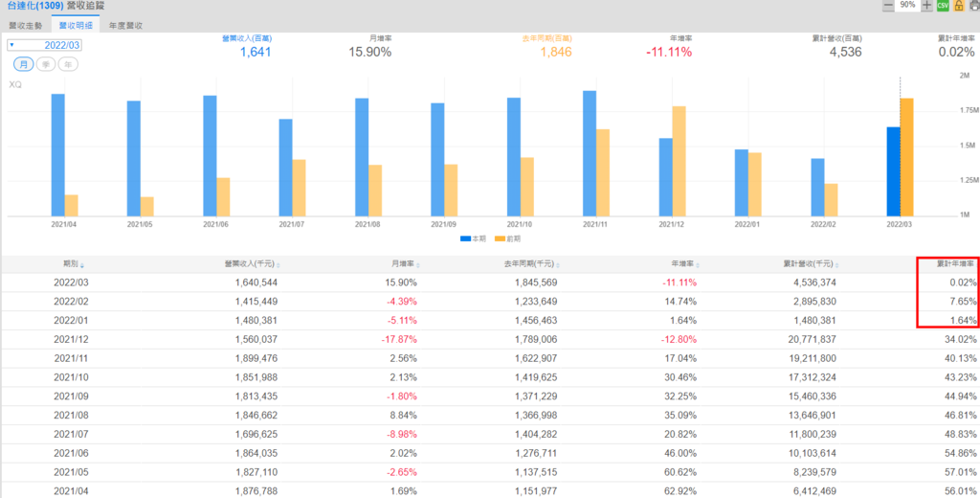This screenshot has height=498, width=980.
Task: Click the 期別 column header
Action: 71,264
